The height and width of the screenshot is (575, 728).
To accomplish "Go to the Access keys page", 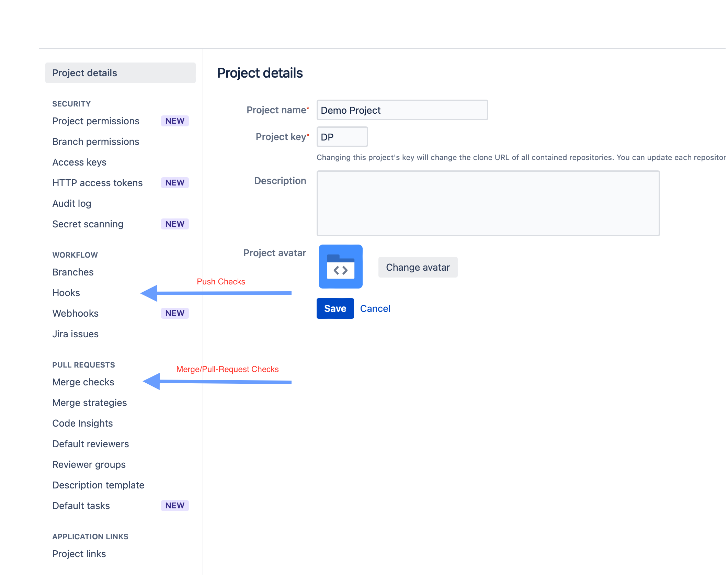I will pyautogui.click(x=79, y=162).
